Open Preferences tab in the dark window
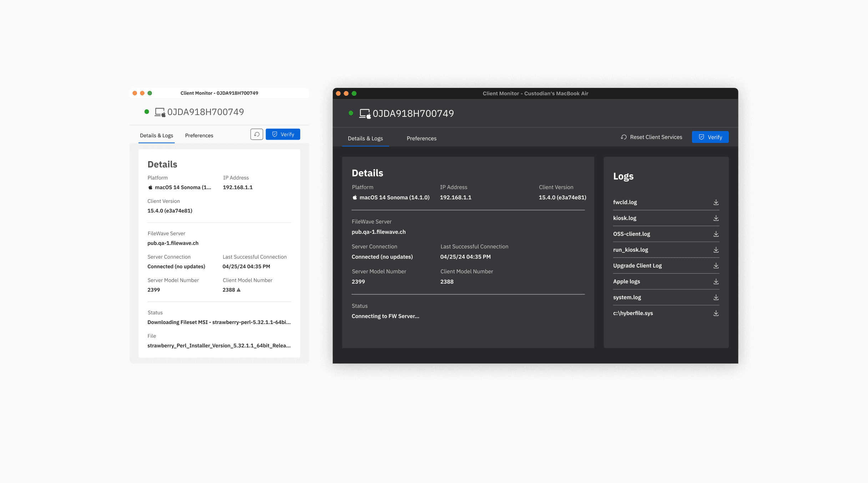The image size is (868, 483). tap(422, 139)
